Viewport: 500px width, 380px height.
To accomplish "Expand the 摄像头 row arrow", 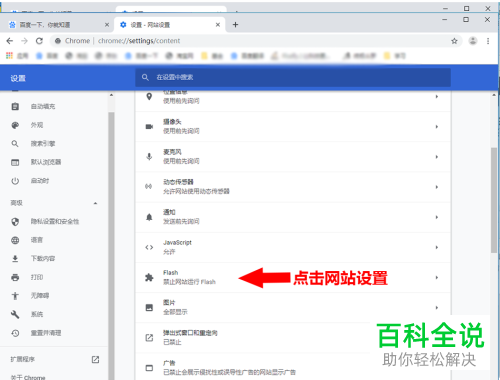I will click(x=437, y=127).
